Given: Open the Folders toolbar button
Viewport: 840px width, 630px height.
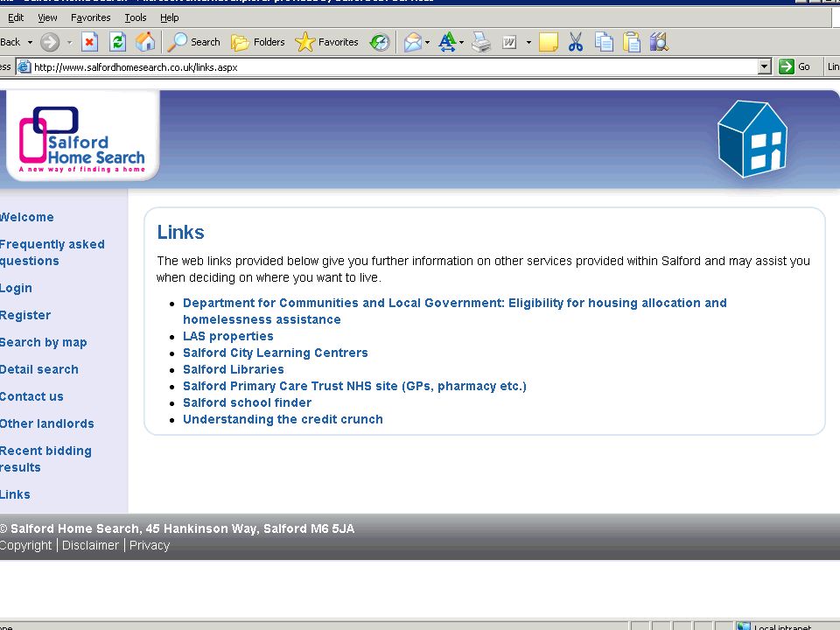Looking at the screenshot, I should (257, 42).
